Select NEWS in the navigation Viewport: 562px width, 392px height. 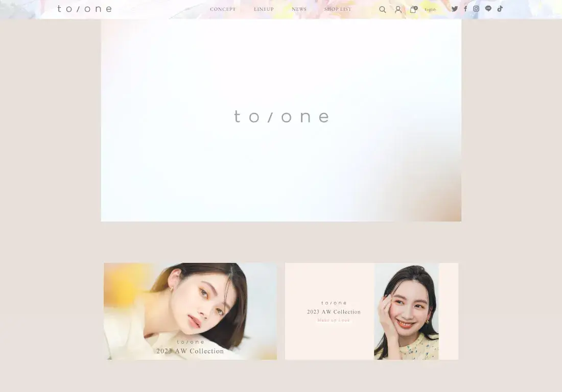(299, 9)
